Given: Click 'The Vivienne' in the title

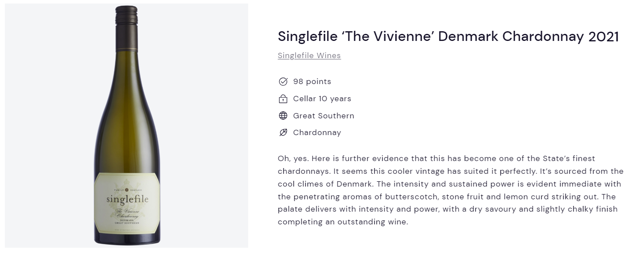Looking at the screenshot, I should [x=388, y=37].
